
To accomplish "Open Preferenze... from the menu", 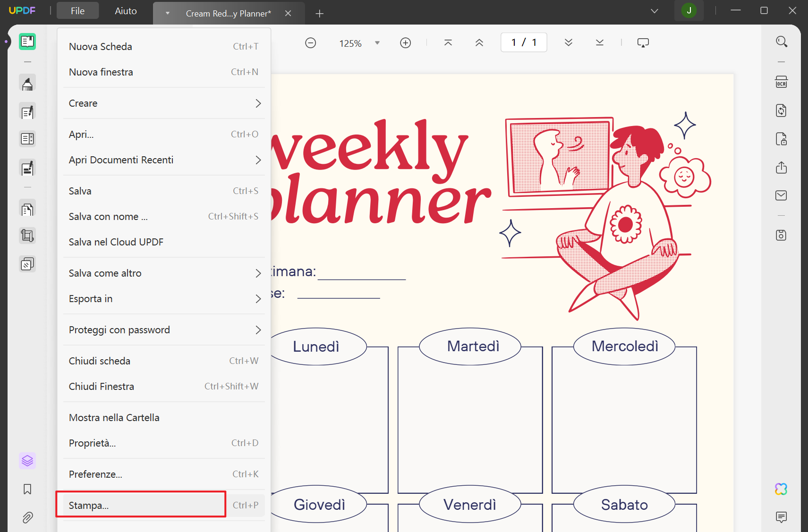I will tap(164, 474).
